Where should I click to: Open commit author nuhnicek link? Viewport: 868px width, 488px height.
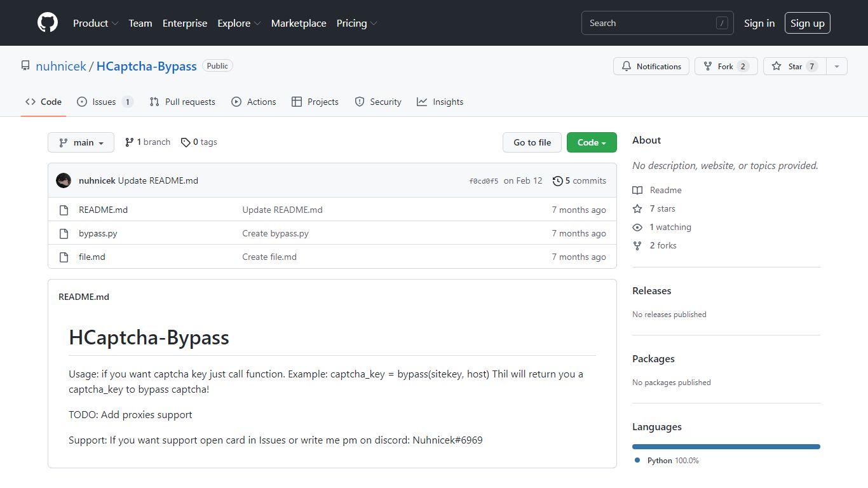tap(97, 180)
